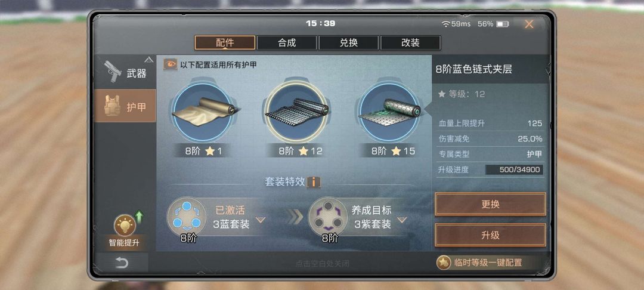
Task: Open the 套装特效 info icon
Action: pos(314,181)
